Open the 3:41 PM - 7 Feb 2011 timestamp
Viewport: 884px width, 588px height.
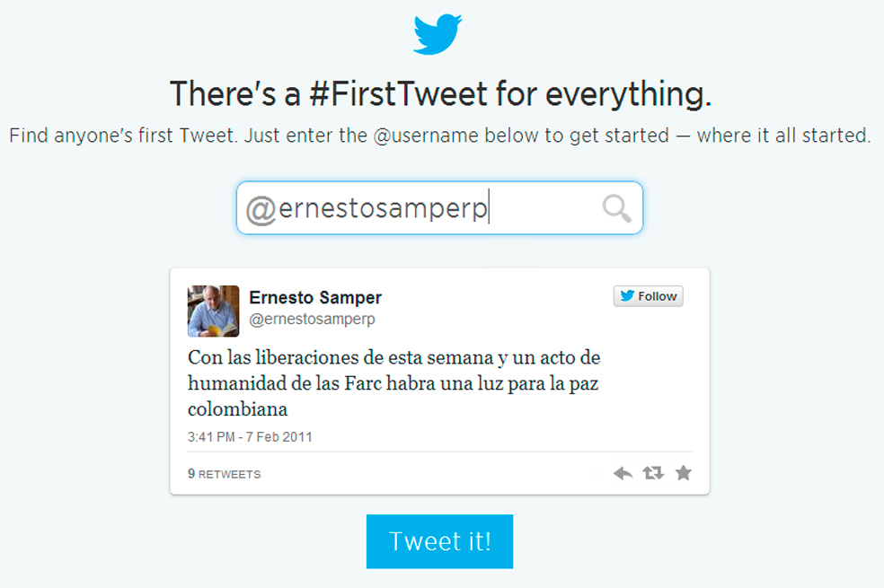pos(250,437)
